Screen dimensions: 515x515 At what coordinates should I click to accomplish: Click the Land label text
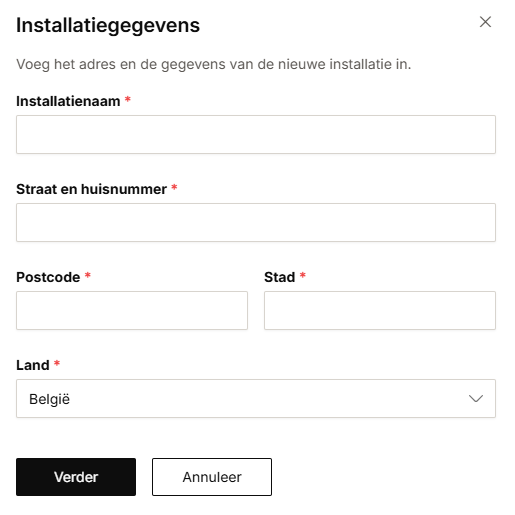[33, 365]
